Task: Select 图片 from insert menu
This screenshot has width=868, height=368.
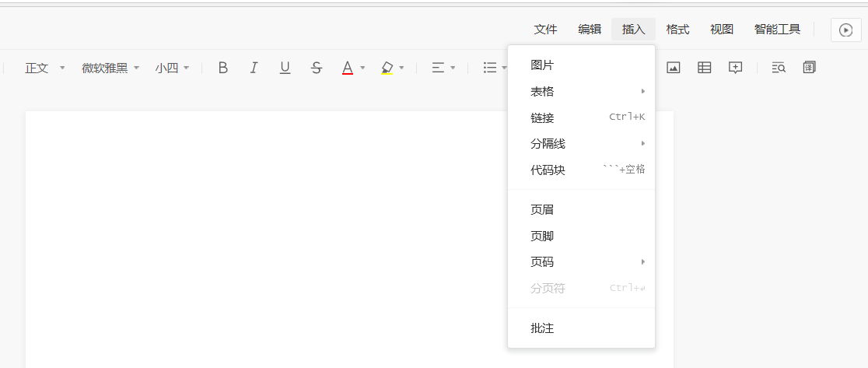Action: (581, 65)
